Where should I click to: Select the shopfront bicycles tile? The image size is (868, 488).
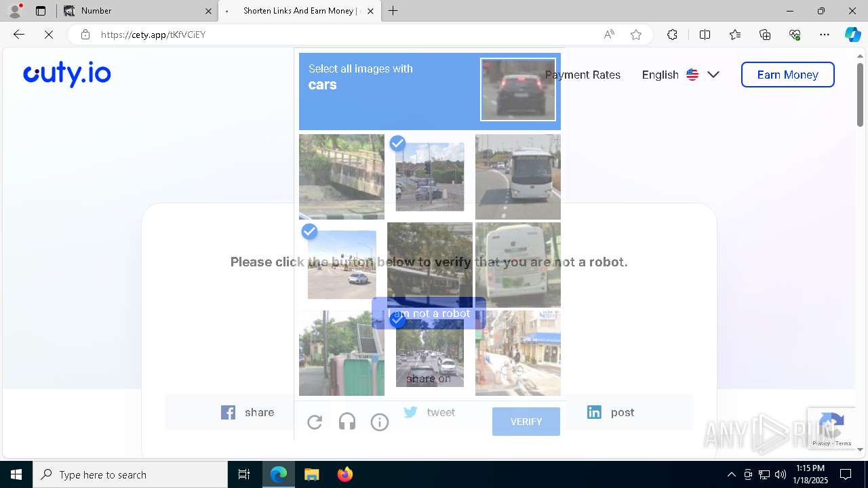point(518,353)
